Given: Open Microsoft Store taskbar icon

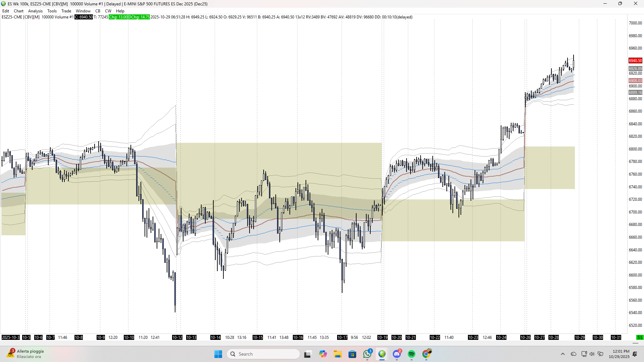Looking at the screenshot, I should click(352, 354).
